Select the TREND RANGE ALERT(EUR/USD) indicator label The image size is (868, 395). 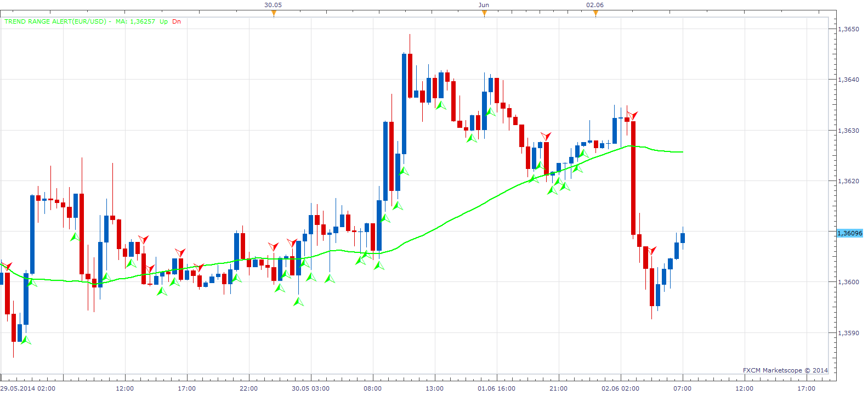coord(55,21)
